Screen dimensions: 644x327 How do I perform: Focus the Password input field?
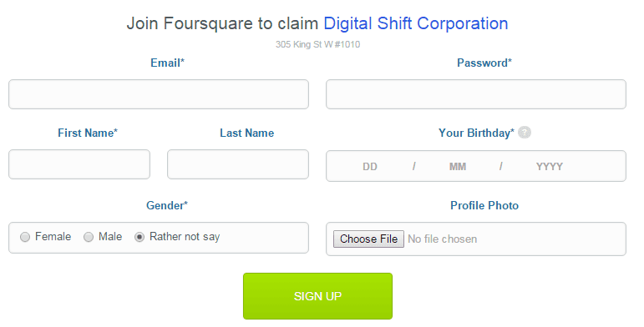(476, 94)
